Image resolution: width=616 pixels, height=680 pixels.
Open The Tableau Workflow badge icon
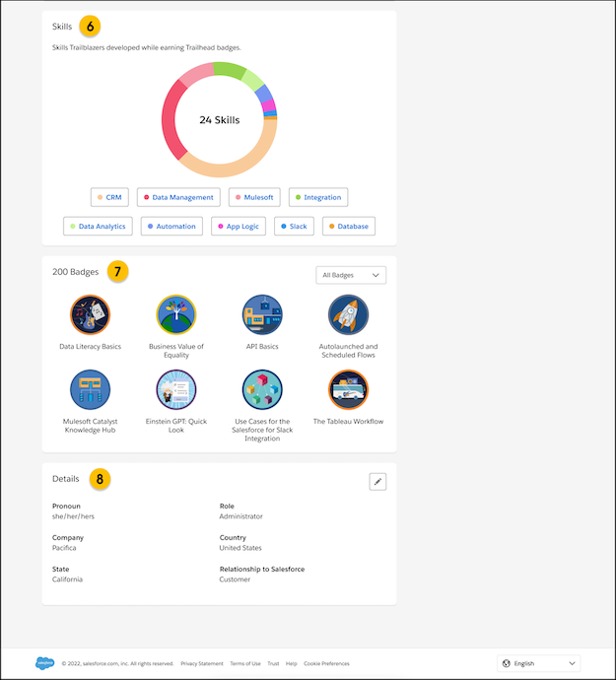coord(348,389)
